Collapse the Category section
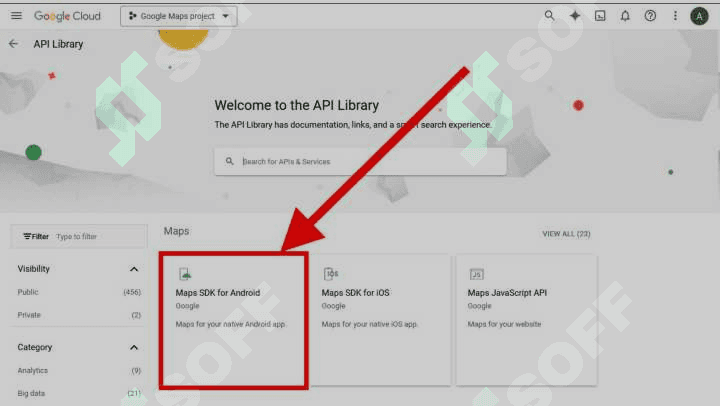720x406 pixels. point(134,347)
